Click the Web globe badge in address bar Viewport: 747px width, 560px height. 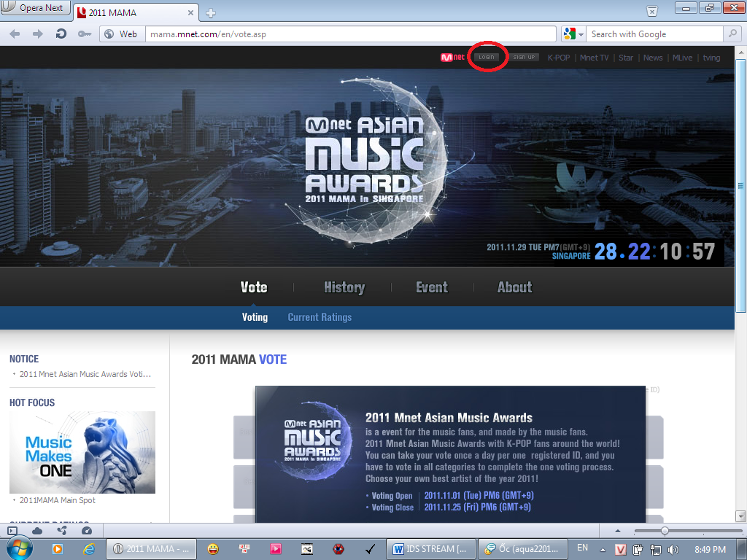click(122, 34)
